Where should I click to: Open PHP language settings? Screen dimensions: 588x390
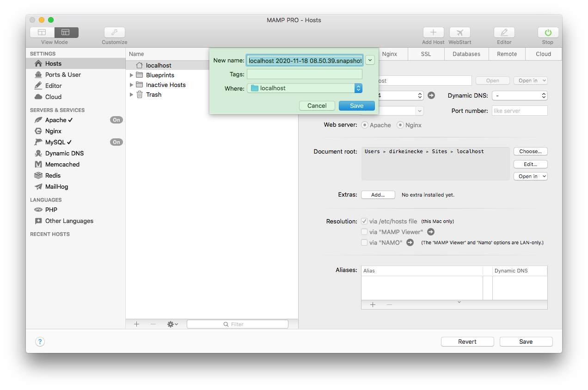[51, 210]
